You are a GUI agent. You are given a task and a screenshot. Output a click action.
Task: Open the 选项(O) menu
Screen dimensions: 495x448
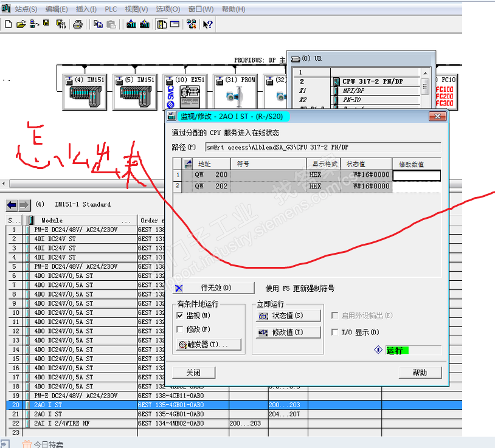coord(168,9)
